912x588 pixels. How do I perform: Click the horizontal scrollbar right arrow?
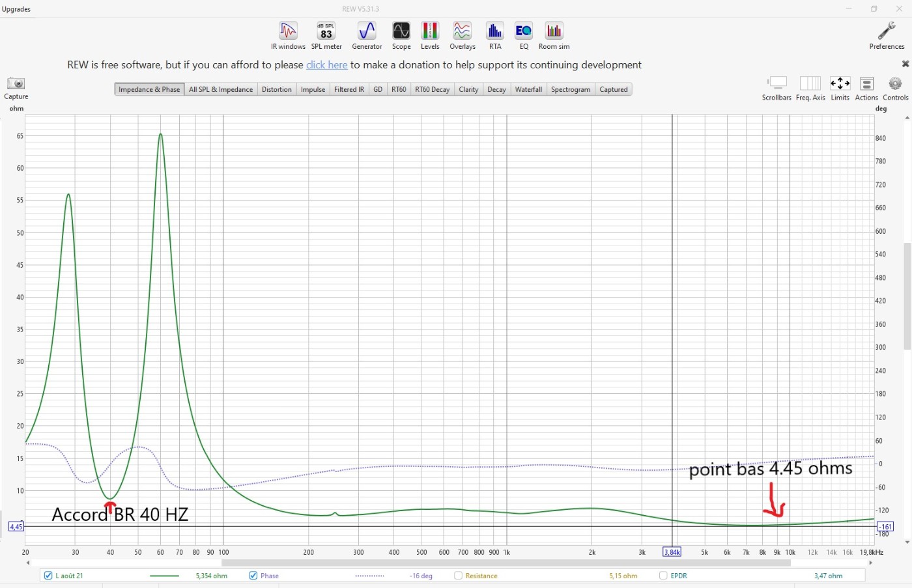point(871,563)
